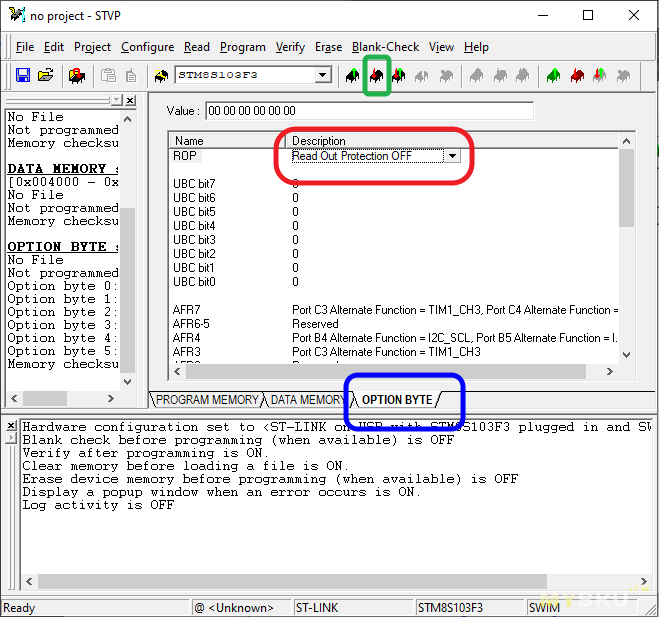Click the red Program all tabs icon

[x=576, y=75]
